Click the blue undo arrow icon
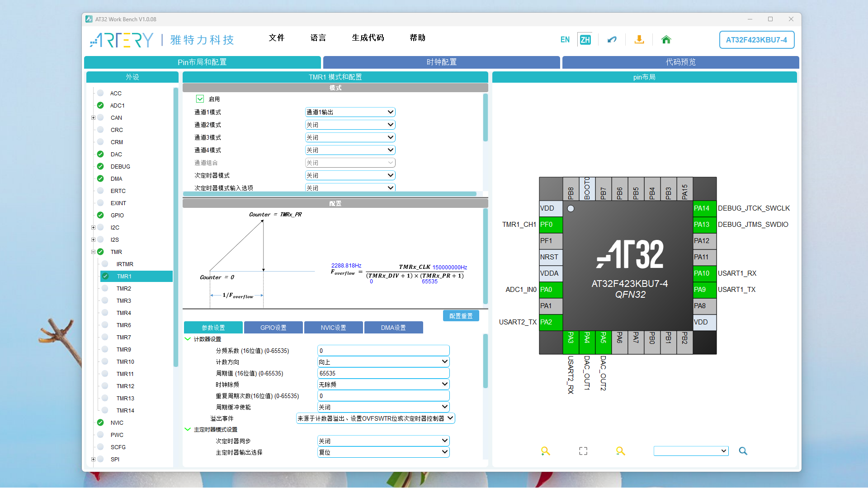The image size is (868, 488). click(612, 40)
